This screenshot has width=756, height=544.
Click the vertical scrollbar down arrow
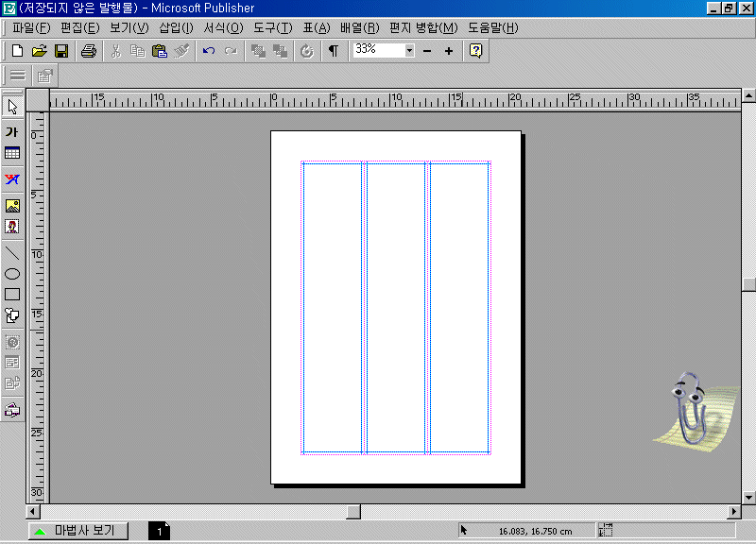point(748,498)
